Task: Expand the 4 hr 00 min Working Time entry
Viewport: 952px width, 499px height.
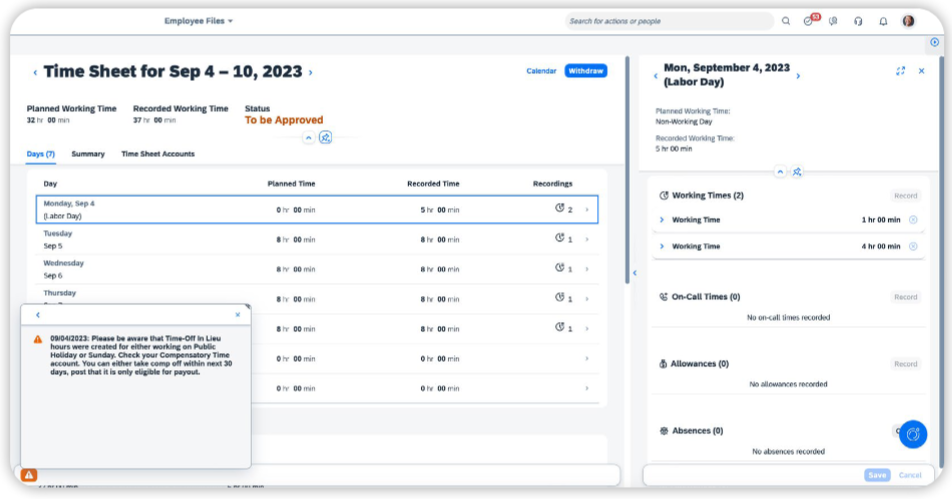Action: (662, 246)
